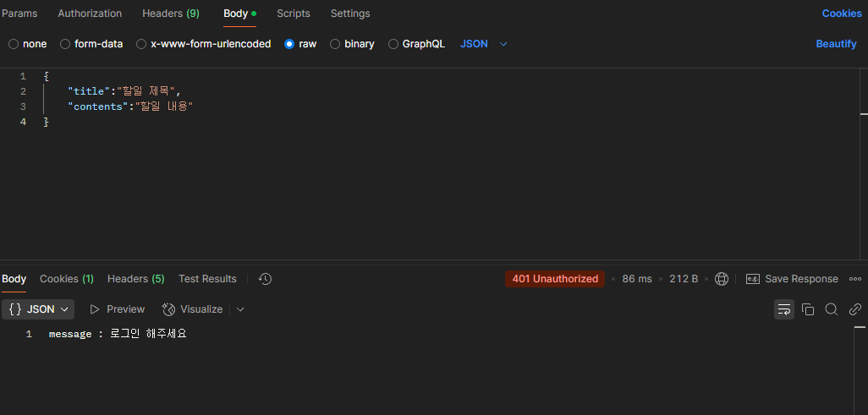Click the Save Response icon
868x415 pixels.
[x=752, y=279]
